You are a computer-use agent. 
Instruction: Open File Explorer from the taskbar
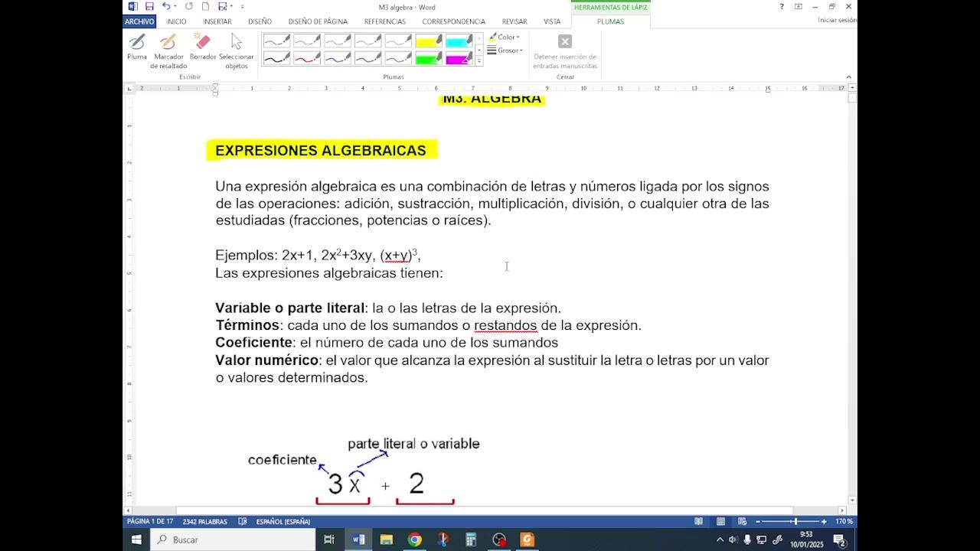pyautogui.click(x=387, y=540)
